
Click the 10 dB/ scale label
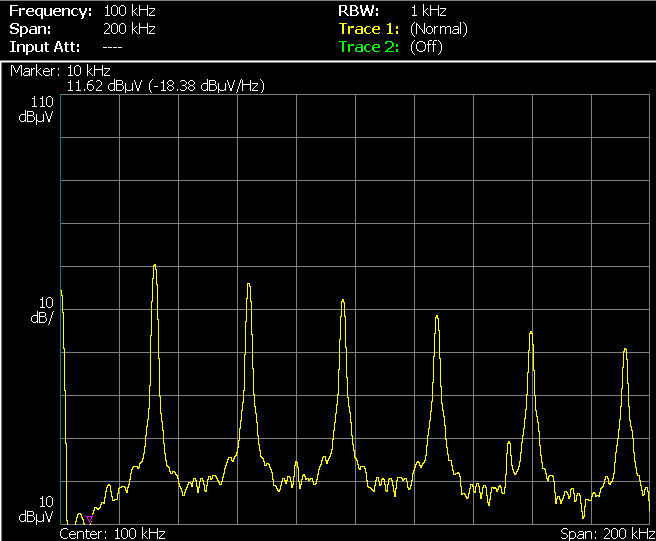(42, 310)
